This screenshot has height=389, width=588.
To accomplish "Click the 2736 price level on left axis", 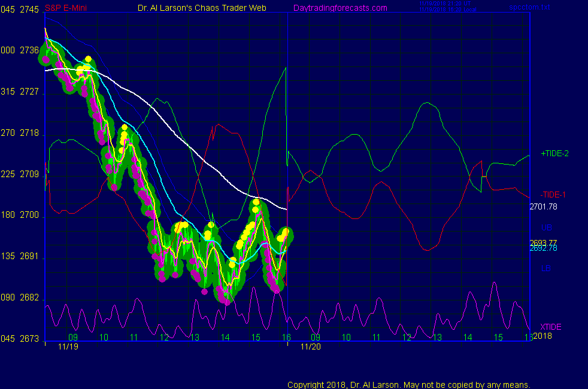I will click(29, 51).
